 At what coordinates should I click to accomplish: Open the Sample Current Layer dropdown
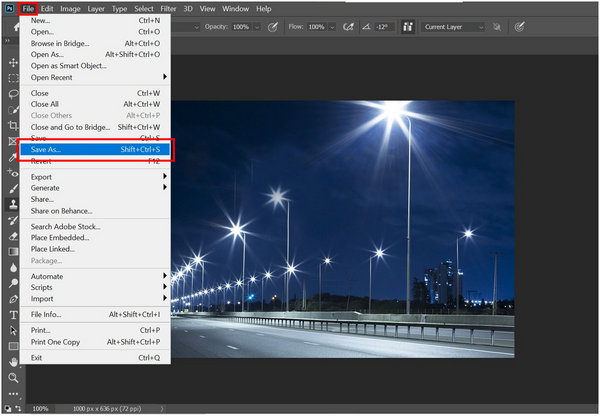(453, 27)
